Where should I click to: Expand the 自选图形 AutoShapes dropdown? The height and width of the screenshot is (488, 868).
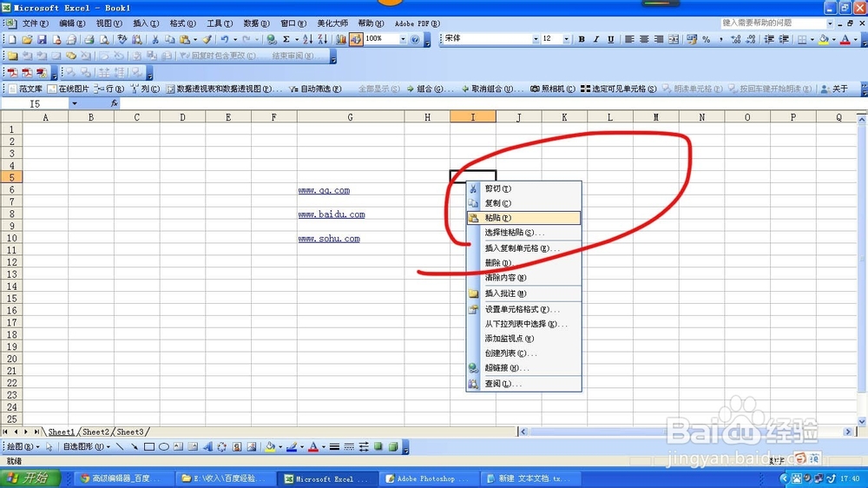click(86, 447)
